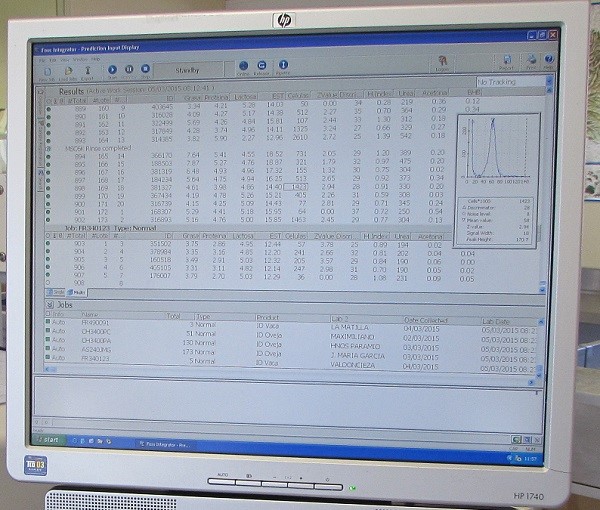
Task: Click the Print icon in toolbar
Action: (529, 63)
